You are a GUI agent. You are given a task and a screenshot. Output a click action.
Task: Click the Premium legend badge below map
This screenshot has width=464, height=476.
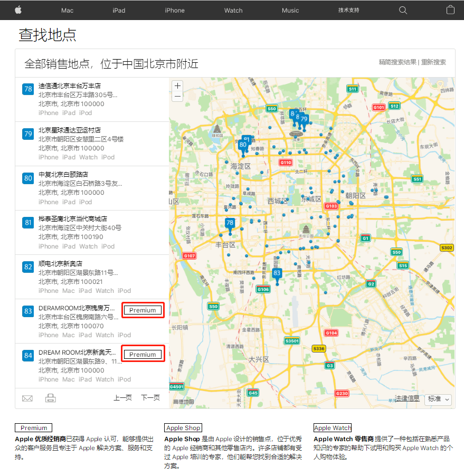click(x=34, y=428)
